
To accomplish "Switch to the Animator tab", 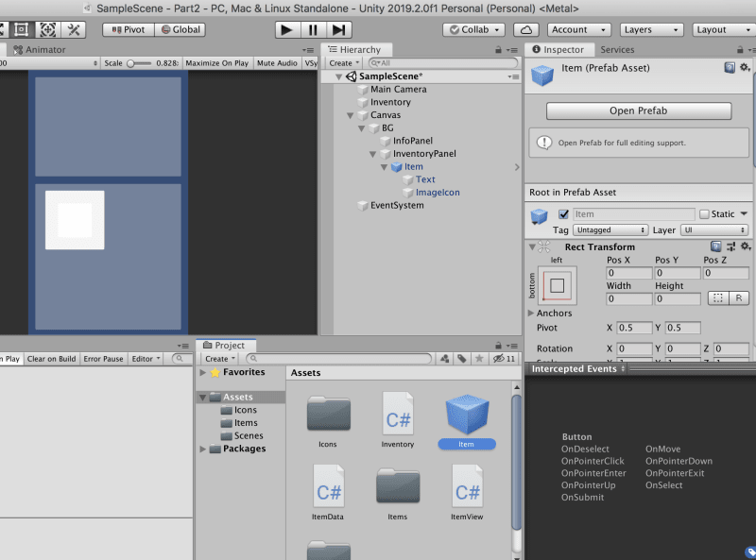I will (40, 50).
